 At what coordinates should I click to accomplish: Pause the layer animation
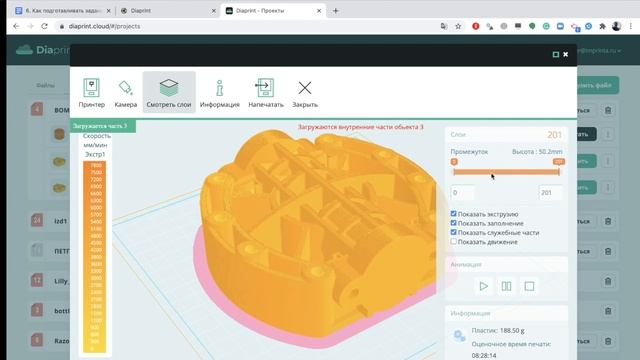pos(506,286)
